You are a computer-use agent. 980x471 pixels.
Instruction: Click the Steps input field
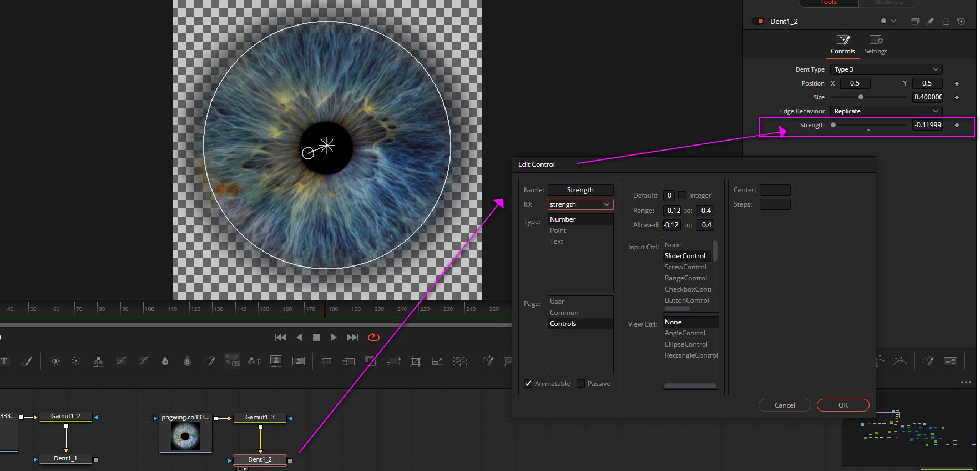tap(775, 204)
